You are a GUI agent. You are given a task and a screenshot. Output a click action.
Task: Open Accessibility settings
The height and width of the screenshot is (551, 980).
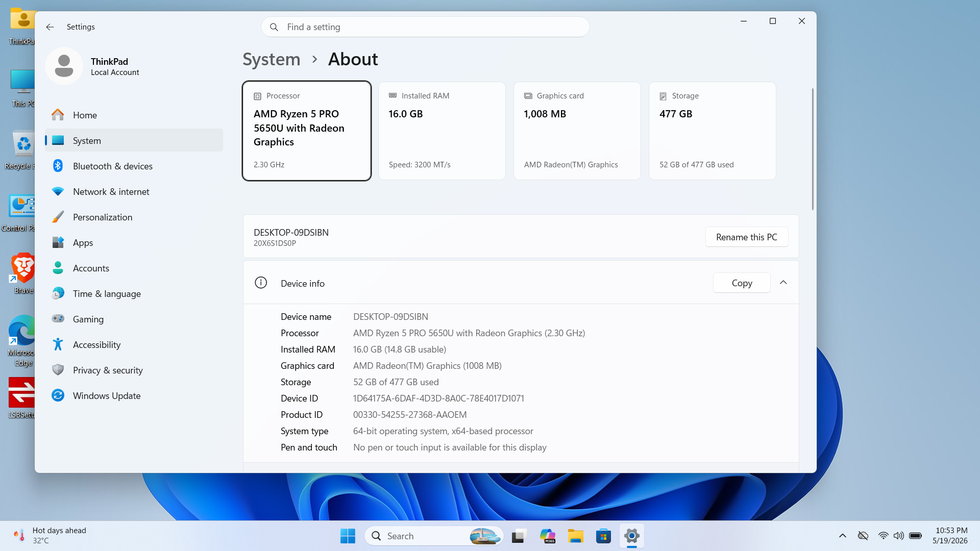tap(134, 344)
